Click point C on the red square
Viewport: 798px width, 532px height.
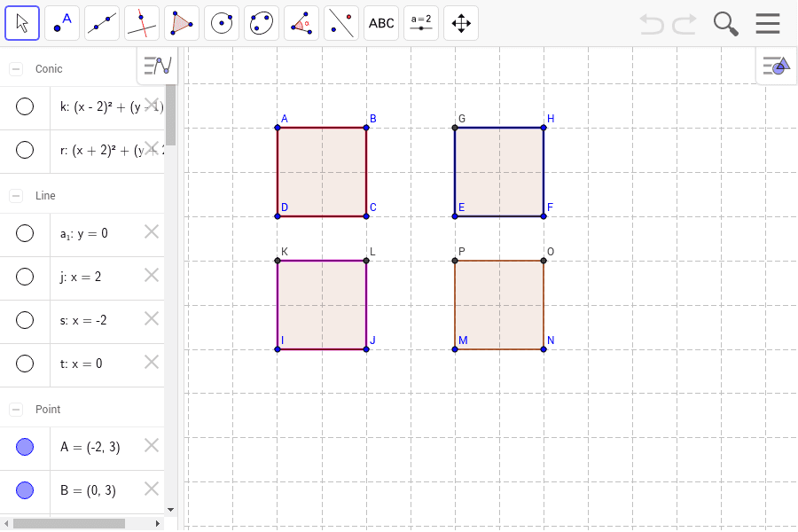click(x=366, y=216)
